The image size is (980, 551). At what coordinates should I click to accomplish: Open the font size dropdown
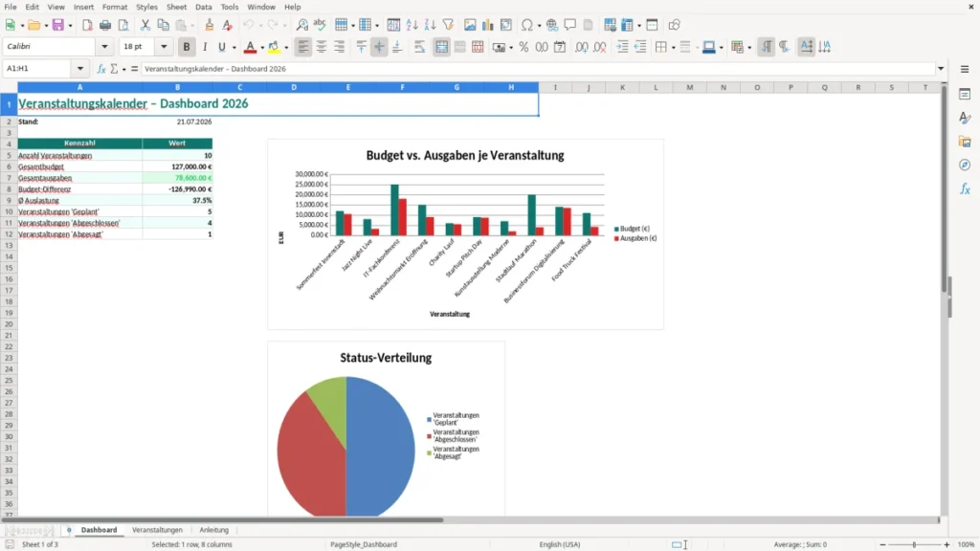coord(164,47)
